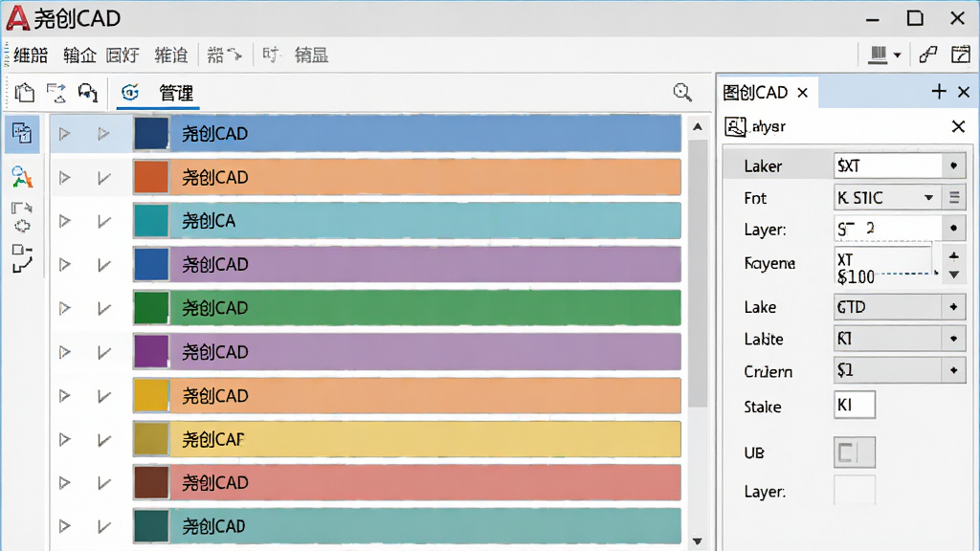Open the 输企 menu

[79, 55]
